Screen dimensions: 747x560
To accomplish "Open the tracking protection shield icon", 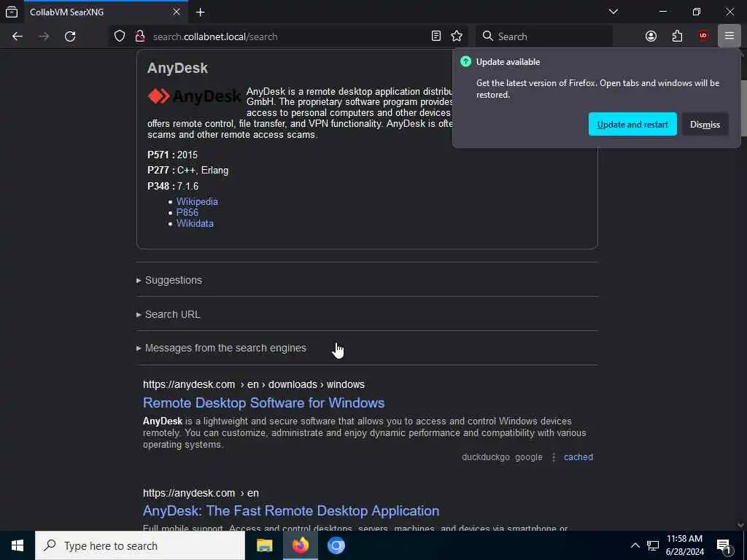I will (120, 36).
